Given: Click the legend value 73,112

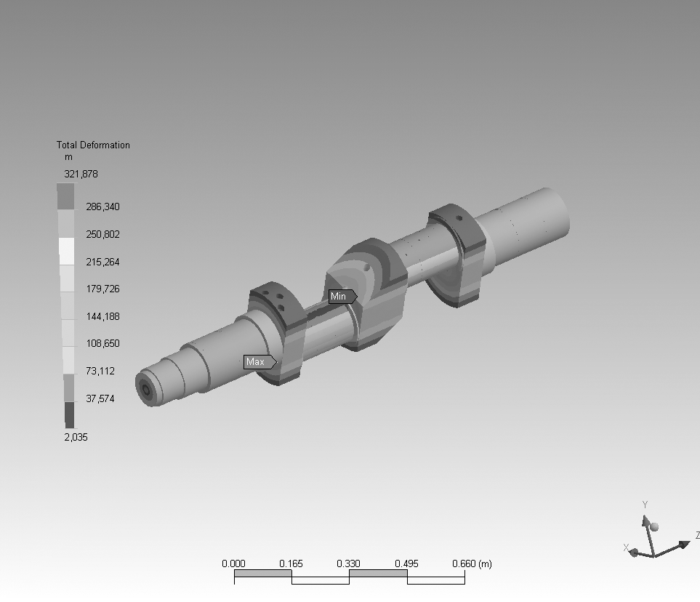Looking at the screenshot, I should (100, 371).
